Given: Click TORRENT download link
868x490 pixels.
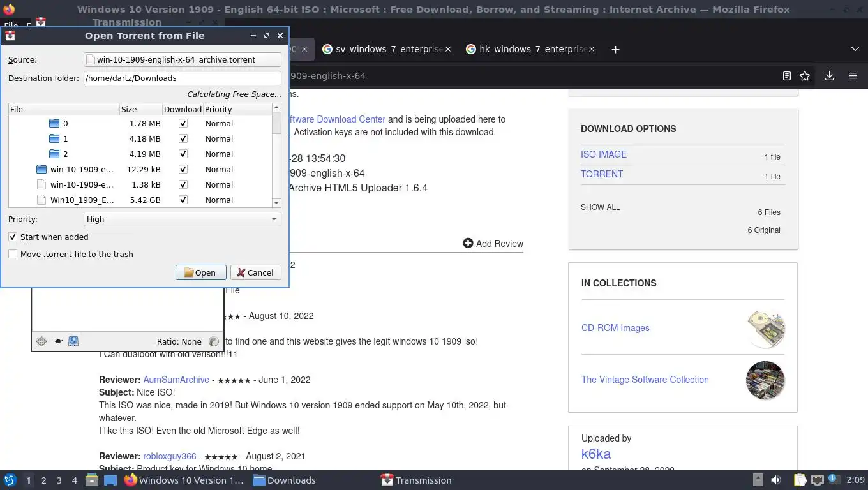Looking at the screenshot, I should [x=602, y=174].
